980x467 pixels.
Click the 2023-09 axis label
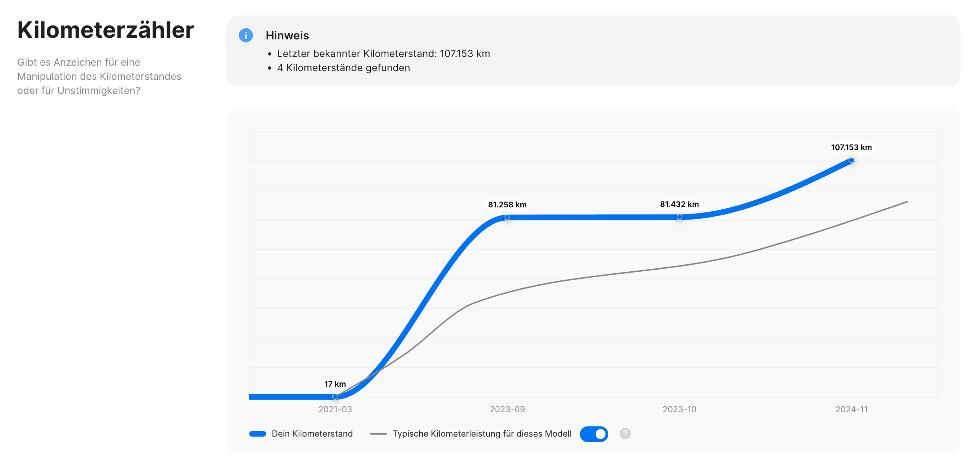pyautogui.click(x=507, y=409)
